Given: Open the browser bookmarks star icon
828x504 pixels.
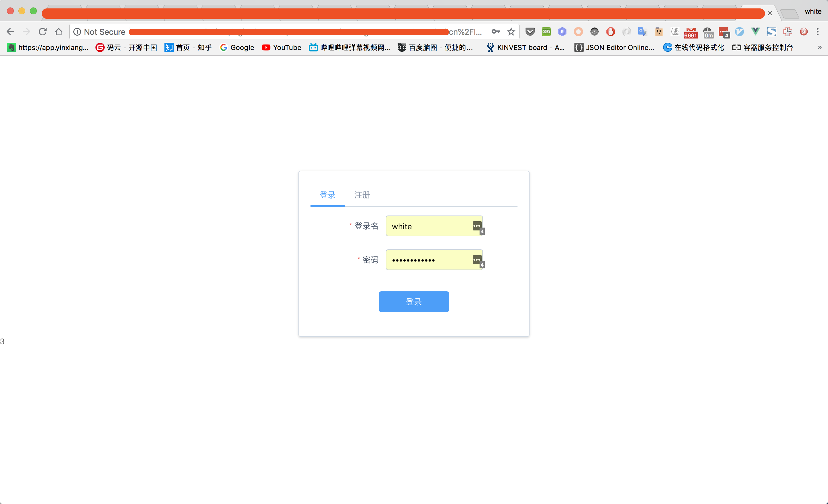Looking at the screenshot, I should 511,31.
